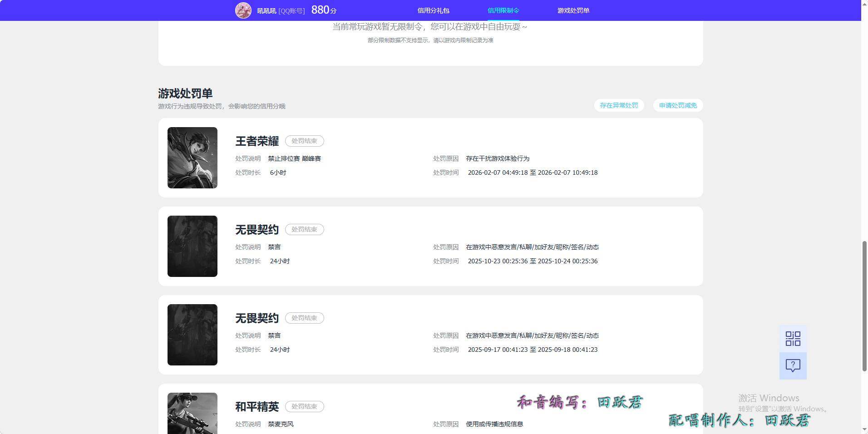Click the notice 当前常玩游戏暂无限制令

(x=429, y=27)
